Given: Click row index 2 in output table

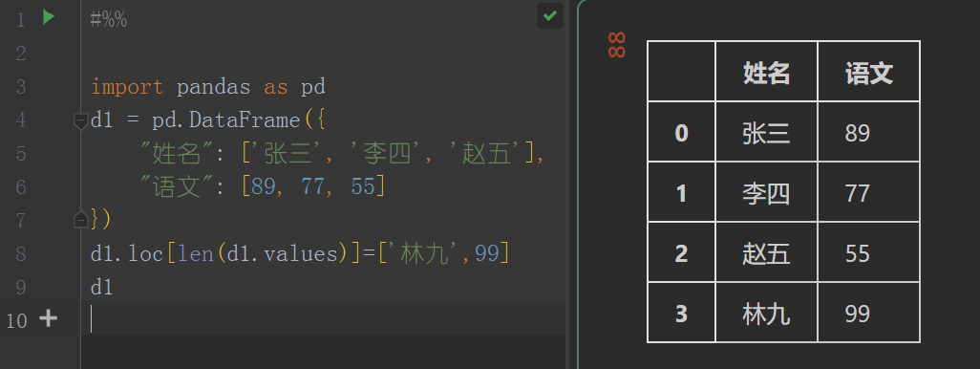Looking at the screenshot, I should [681, 253].
